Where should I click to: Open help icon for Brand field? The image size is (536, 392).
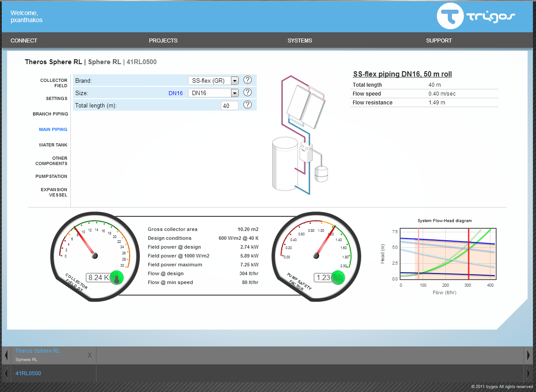247,80
